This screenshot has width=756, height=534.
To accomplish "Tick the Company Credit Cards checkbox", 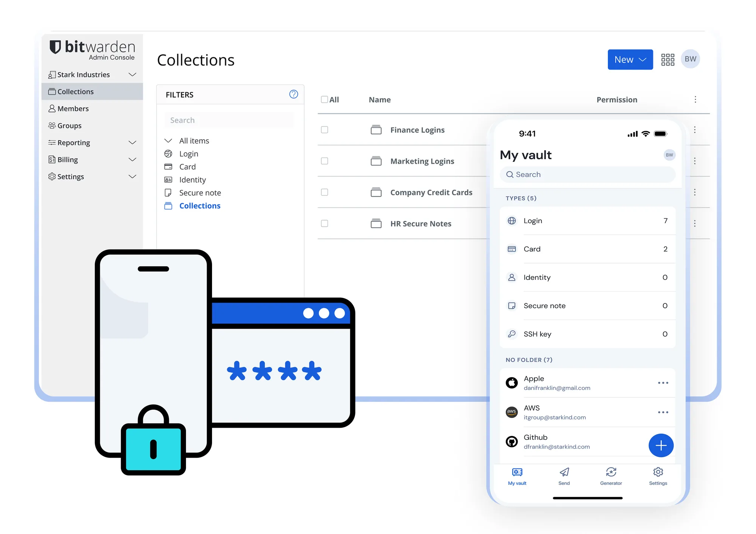I will point(324,192).
